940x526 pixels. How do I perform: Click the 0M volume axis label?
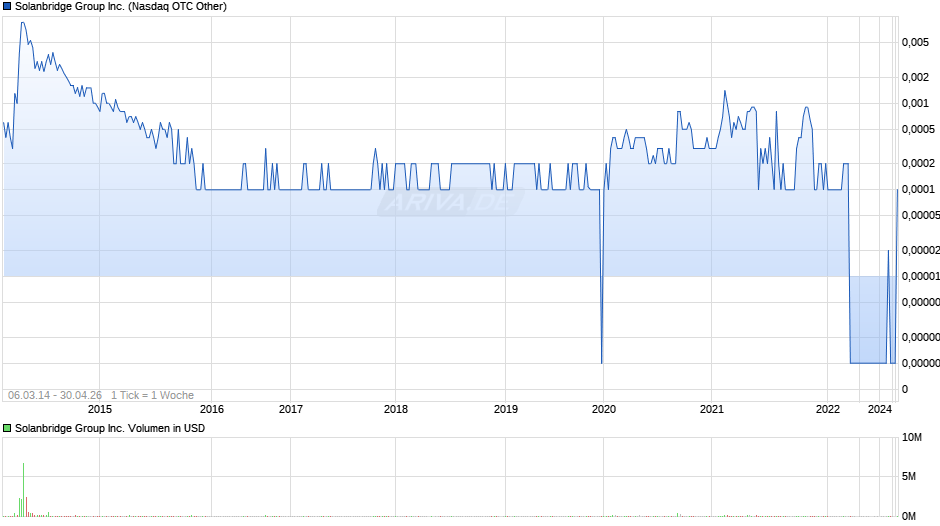click(909, 516)
